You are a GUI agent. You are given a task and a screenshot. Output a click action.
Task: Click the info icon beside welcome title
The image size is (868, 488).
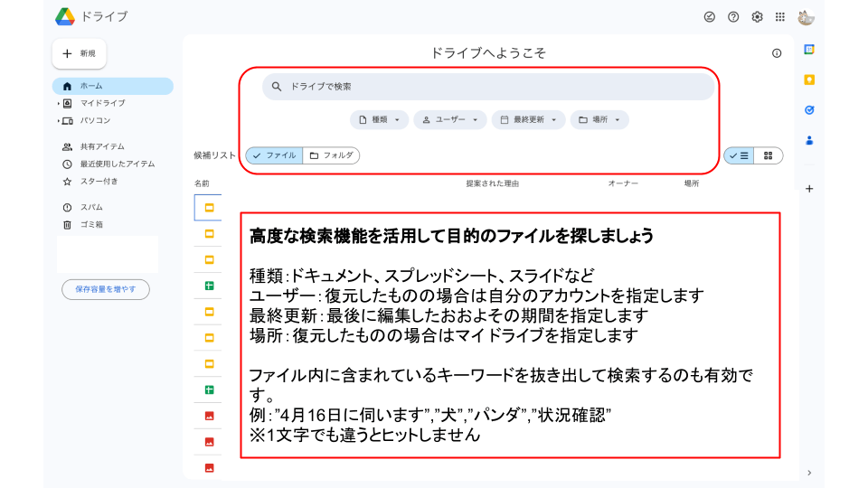[776, 53]
